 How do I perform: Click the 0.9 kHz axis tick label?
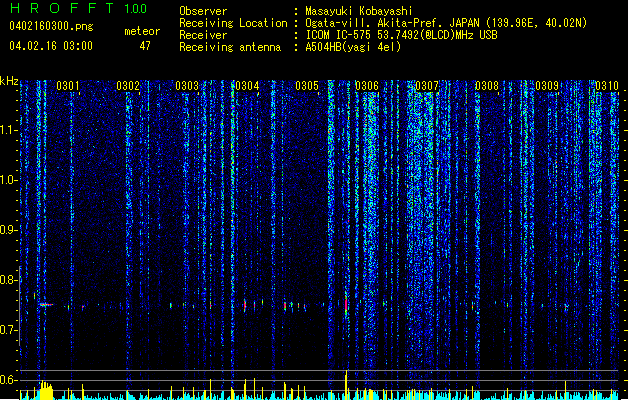(9, 230)
